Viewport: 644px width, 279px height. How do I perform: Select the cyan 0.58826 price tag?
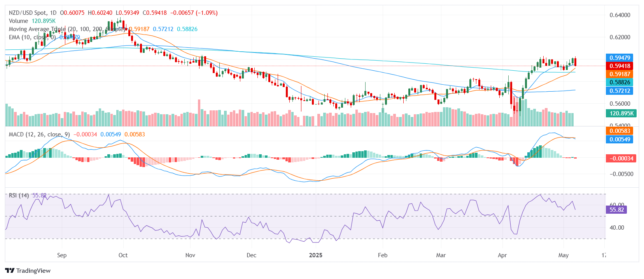tap(619, 82)
